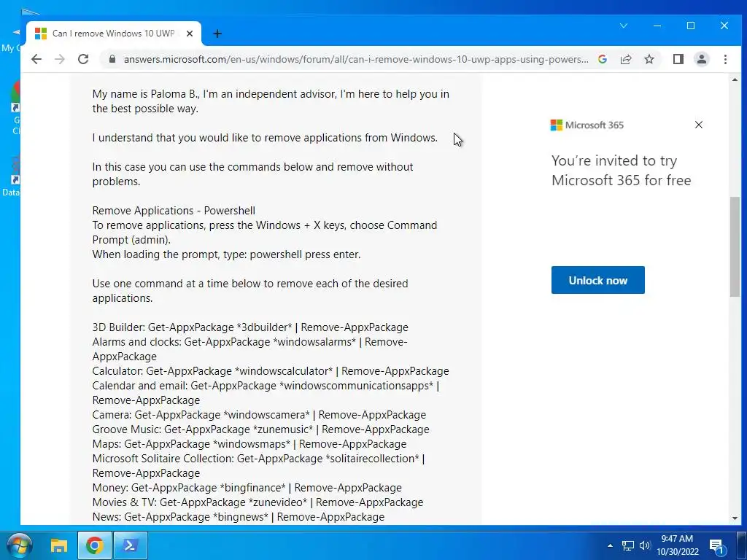Image resolution: width=747 pixels, height=560 pixels.
Task: Click the vertical scrollbar thumb
Action: pos(735,246)
